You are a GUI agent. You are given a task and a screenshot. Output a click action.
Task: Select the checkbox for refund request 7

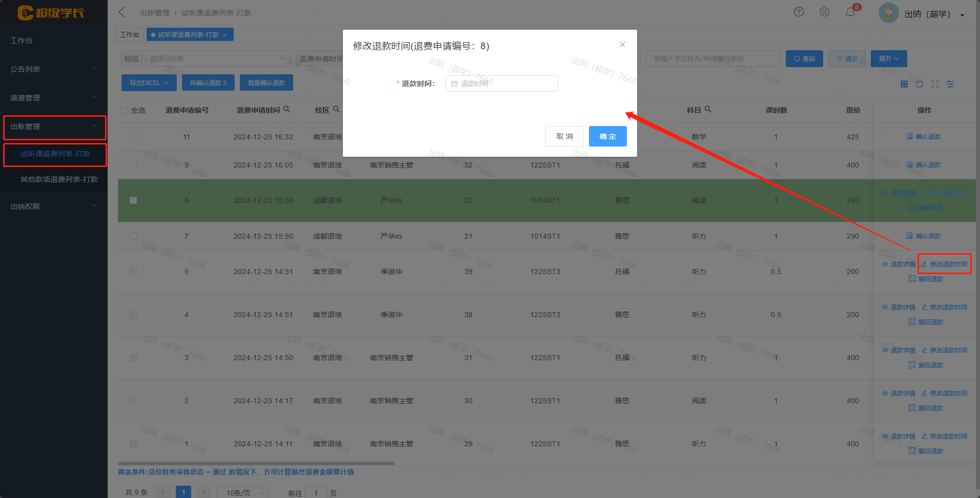tap(133, 236)
